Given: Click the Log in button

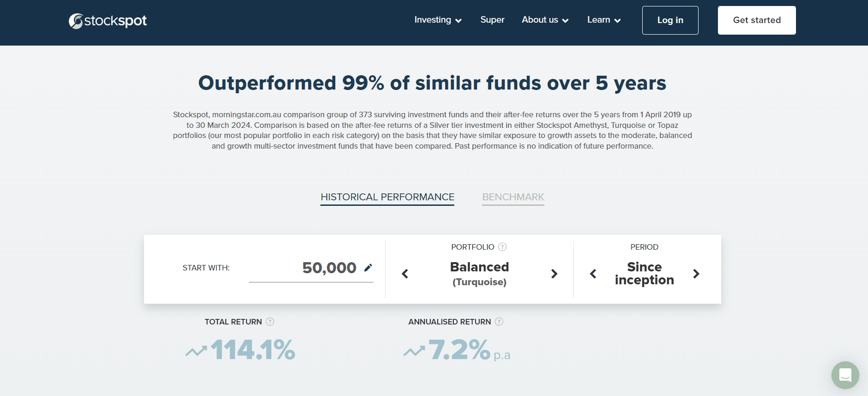Looking at the screenshot, I should coord(670,20).
